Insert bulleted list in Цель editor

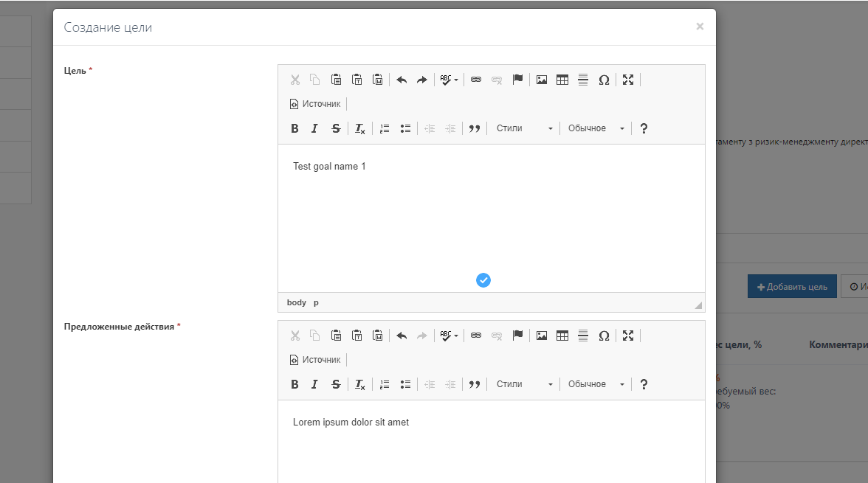pyautogui.click(x=405, y=128)
